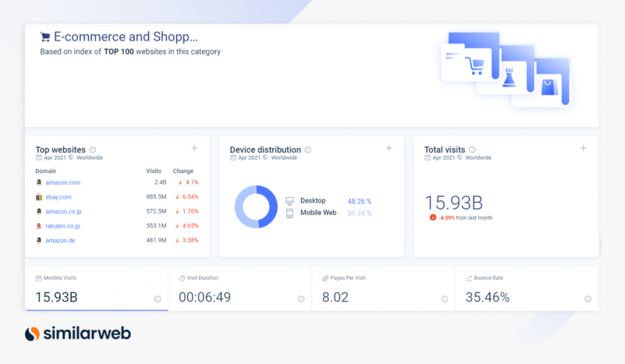Switch to the Monthly Visits tab
Viewport: 625px width, 364px height.
(x=96, y=290)
